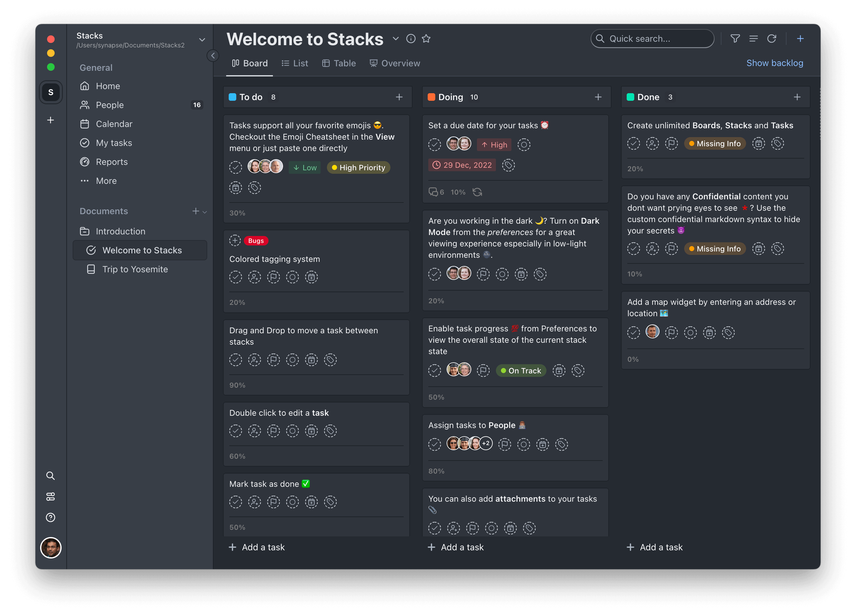Screen dimensions: 856x616
Task: Add assignee on Colored tagging system card
Action: pos(254,277)
